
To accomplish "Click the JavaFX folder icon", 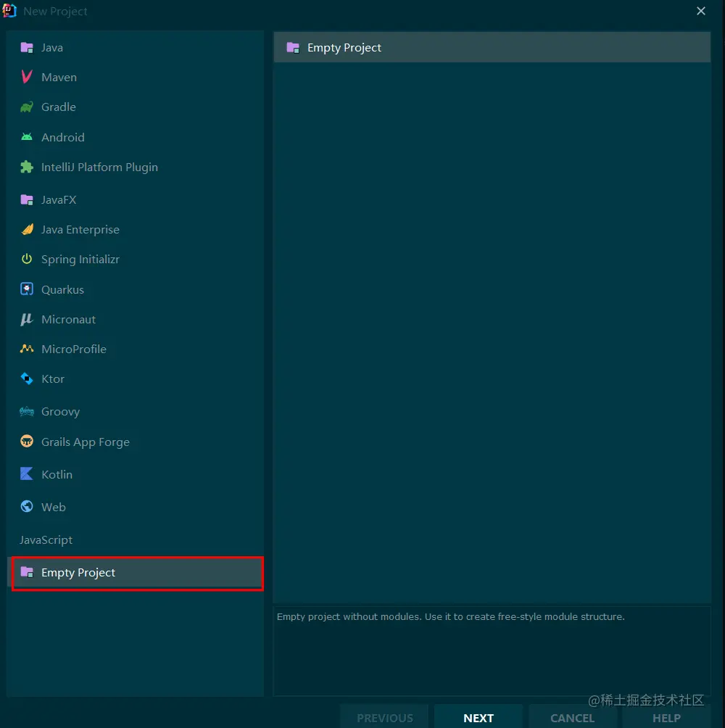I will click(27, 199).
